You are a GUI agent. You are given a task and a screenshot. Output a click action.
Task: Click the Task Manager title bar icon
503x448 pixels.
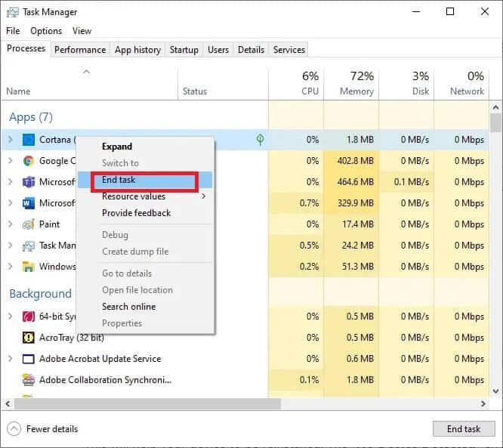click(13, 12)
